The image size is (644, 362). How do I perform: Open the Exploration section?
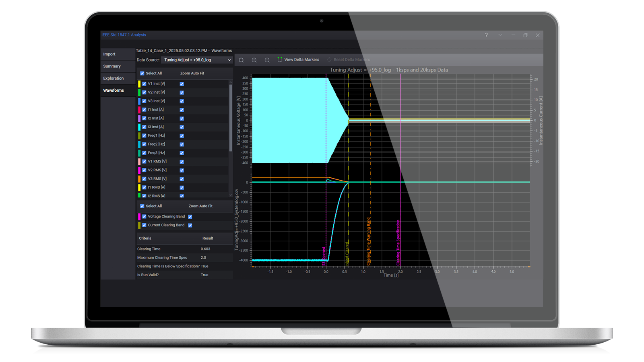(x=114, y=78)
